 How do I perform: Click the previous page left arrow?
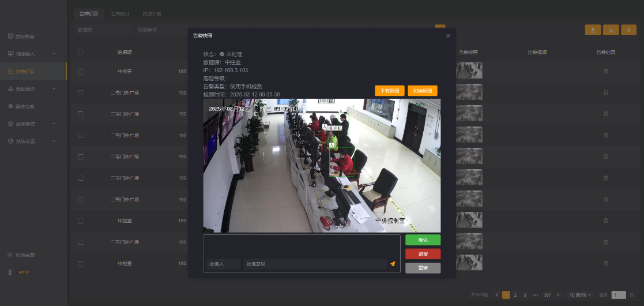coord(497,295)
